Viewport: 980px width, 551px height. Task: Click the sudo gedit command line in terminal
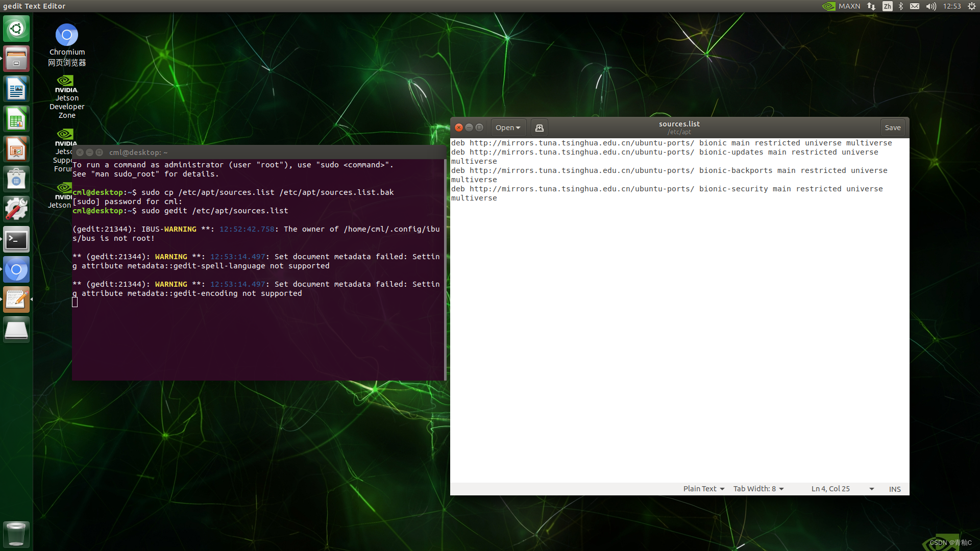point(181,211)
